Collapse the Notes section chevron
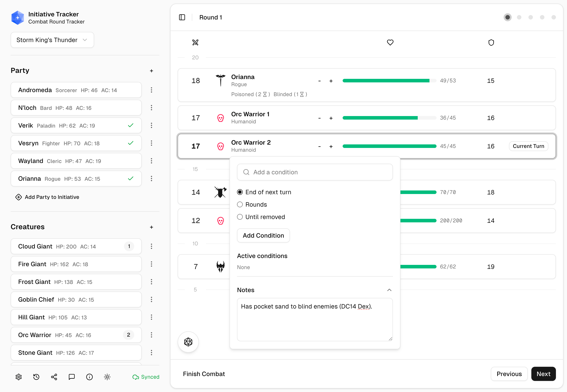Screen dimensions: 567x392 tap(389, 290)
